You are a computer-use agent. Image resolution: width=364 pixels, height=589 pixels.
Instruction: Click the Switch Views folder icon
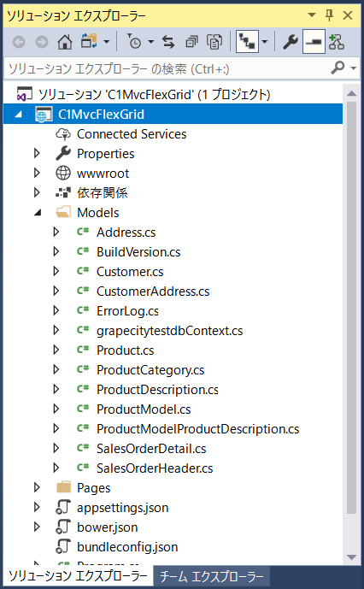point(89,41)
